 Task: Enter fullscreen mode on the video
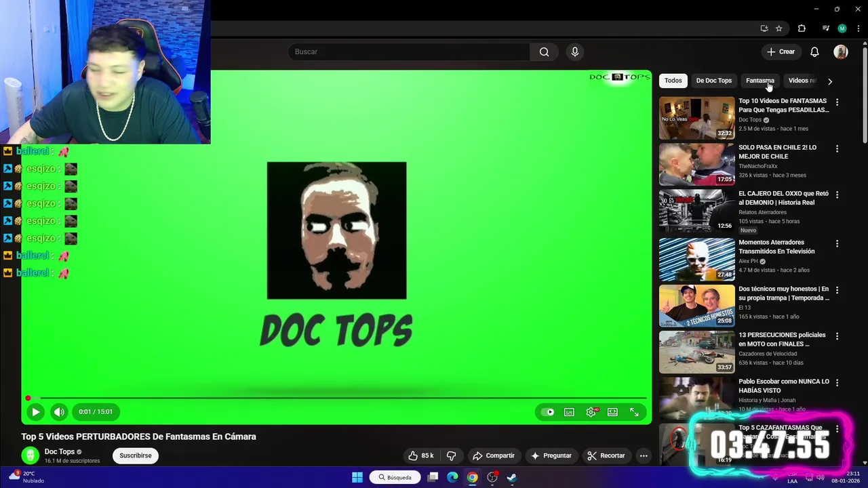(634, 412)
